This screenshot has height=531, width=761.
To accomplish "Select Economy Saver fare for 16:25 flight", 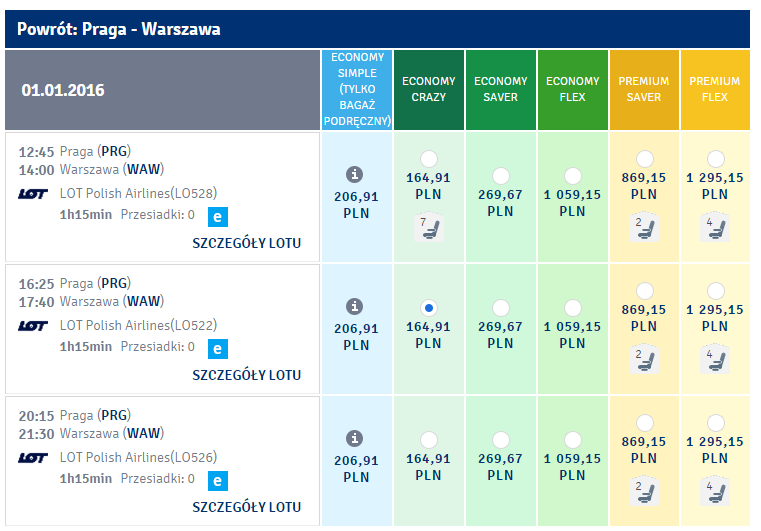I will coord(500,308).
